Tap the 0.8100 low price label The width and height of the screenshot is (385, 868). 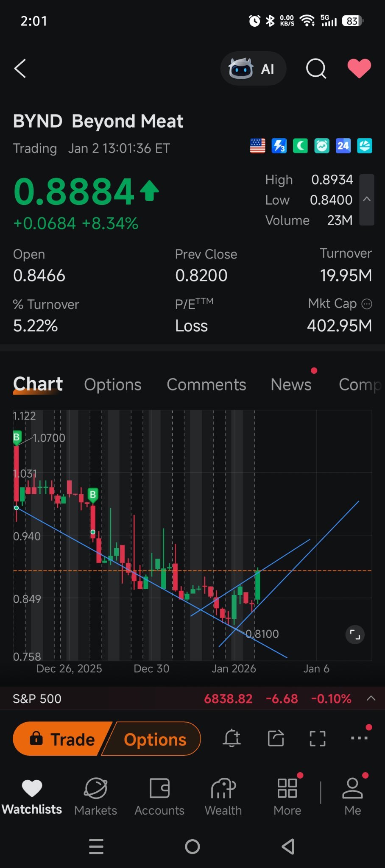tap(262, 634)
